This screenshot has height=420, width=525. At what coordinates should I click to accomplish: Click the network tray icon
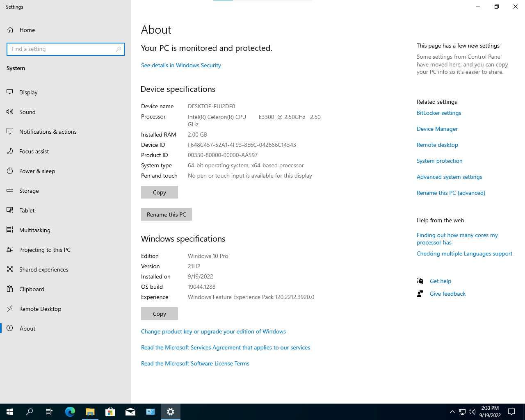click(x=462, y=412)
